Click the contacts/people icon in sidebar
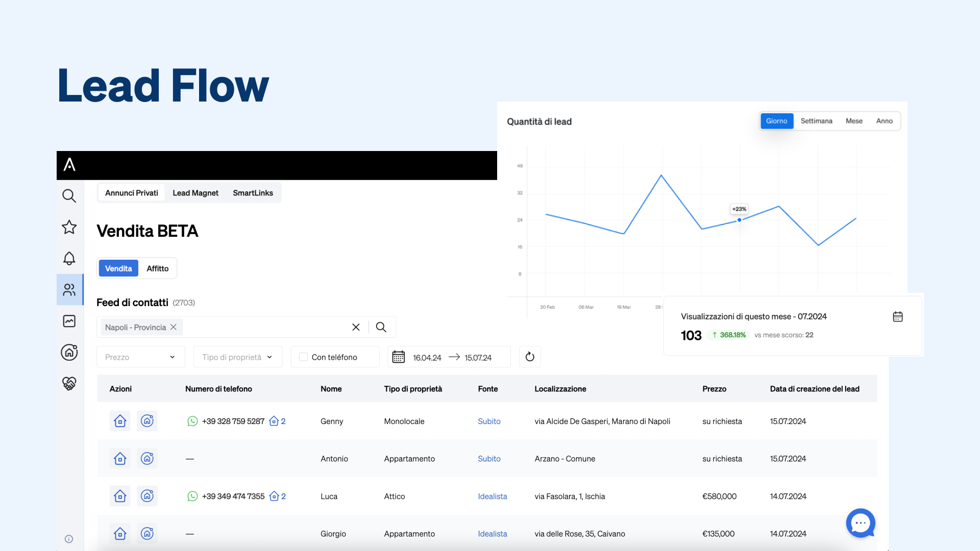This screenshot has width=980, height=551. coord(69,289)
